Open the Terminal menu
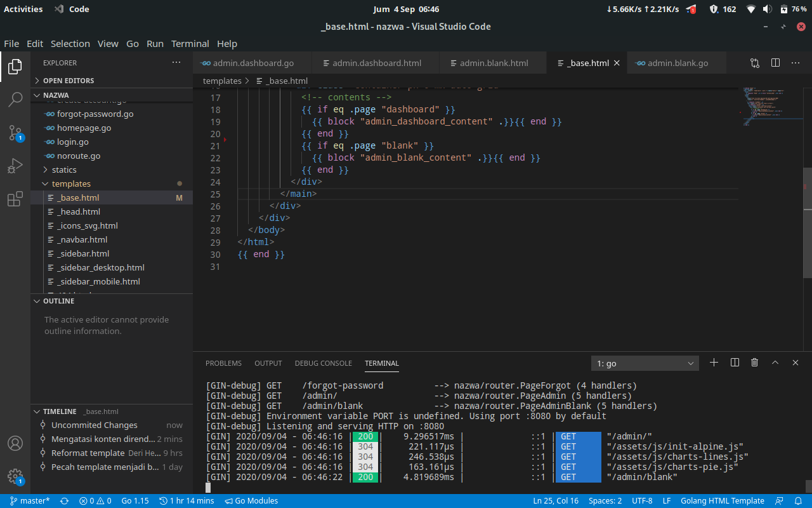Screen dimensions: 812x508 (190, 44)
